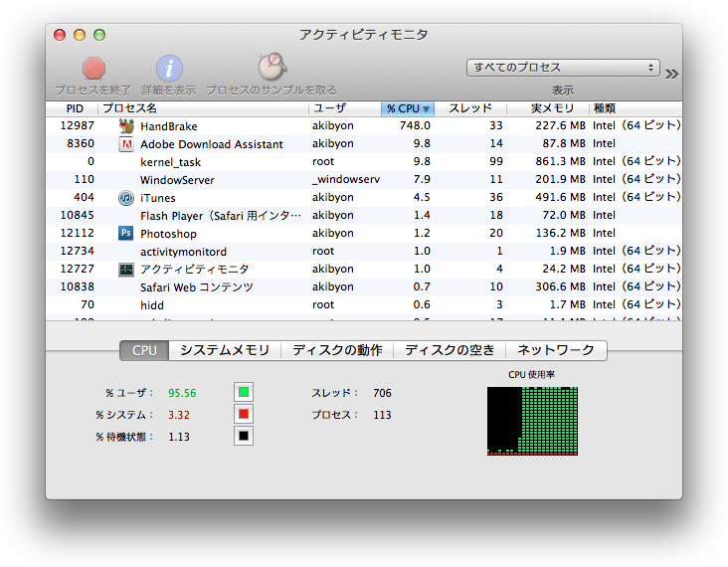Click the 861.3 MB memory value

pos(560,161)
